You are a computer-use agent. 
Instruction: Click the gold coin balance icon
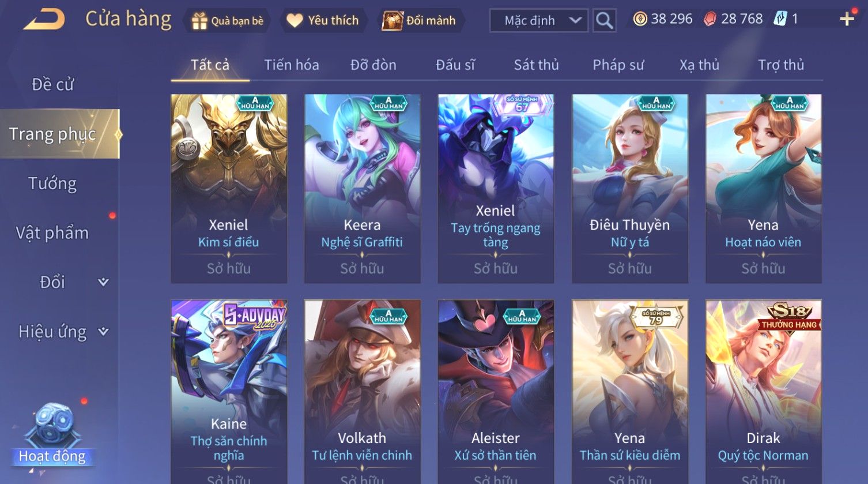point(640,19)
